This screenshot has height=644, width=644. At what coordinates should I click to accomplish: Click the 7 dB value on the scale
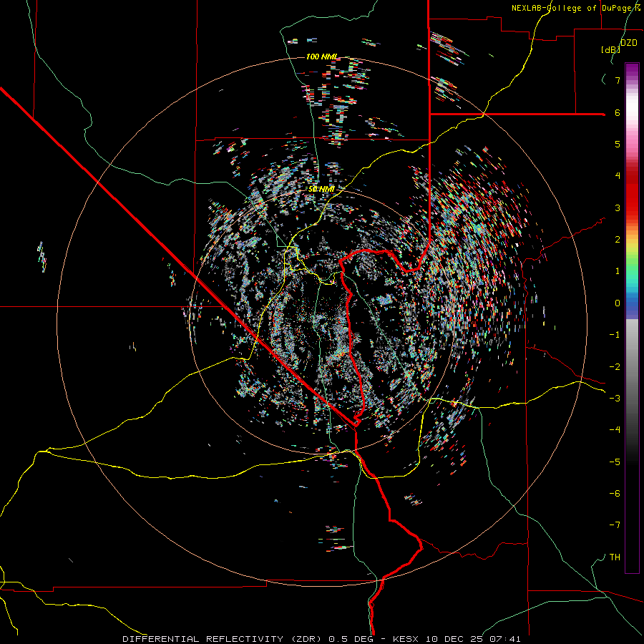point(618,80)
